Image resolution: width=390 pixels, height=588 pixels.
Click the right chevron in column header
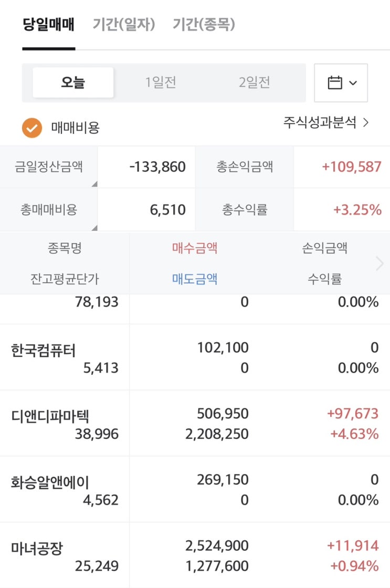(380, 264)
